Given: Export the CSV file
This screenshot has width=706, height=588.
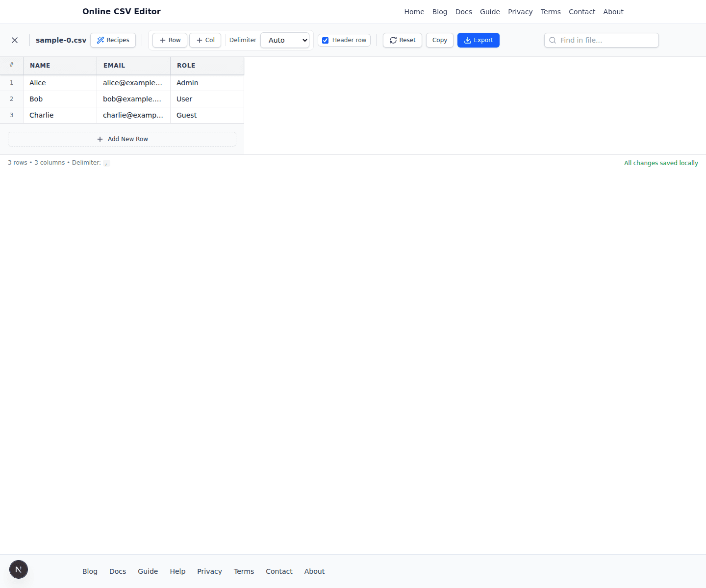Looking at the screenshot, I should pos(478,40).
